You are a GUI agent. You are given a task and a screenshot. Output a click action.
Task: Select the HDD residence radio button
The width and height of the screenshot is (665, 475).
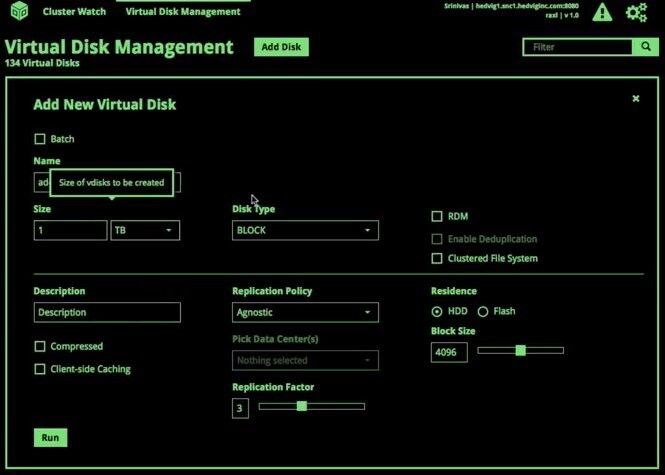pyautogui.click(x=437, y=312)
